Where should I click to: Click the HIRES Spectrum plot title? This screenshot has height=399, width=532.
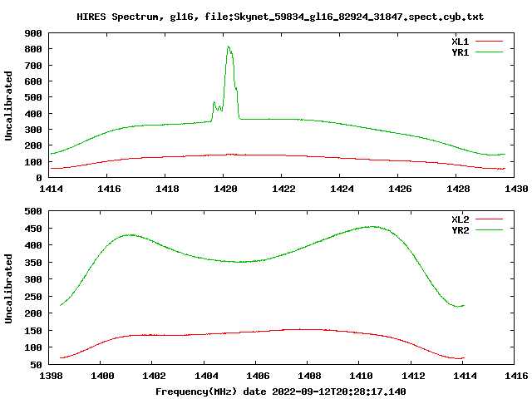[x=280, y=17]
